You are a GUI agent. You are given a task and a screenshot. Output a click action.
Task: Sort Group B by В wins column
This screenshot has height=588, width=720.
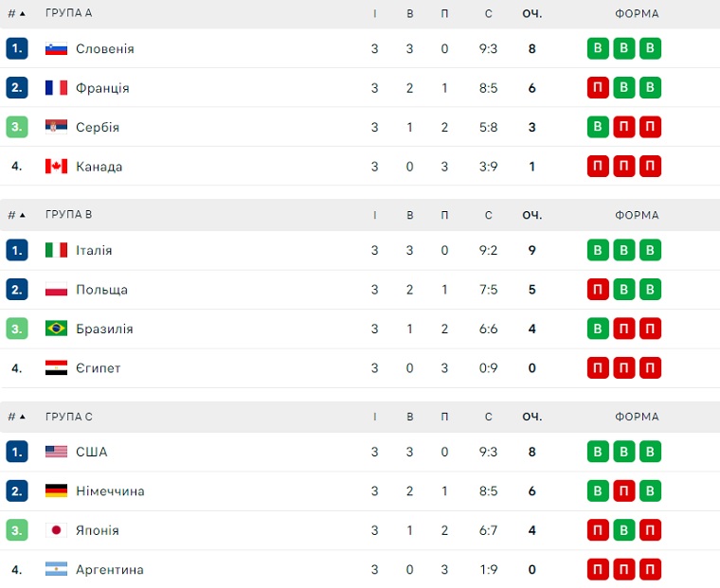coord(410,215)
